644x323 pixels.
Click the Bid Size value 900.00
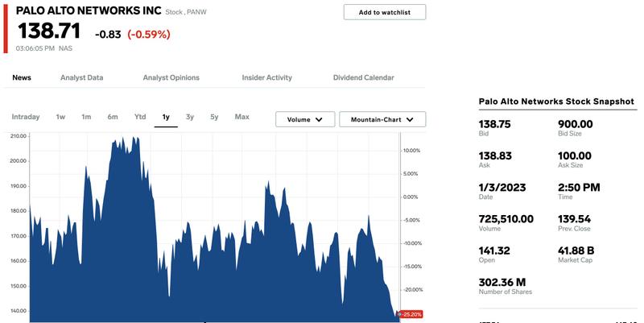pyautogui.click(x=575, y=124)
